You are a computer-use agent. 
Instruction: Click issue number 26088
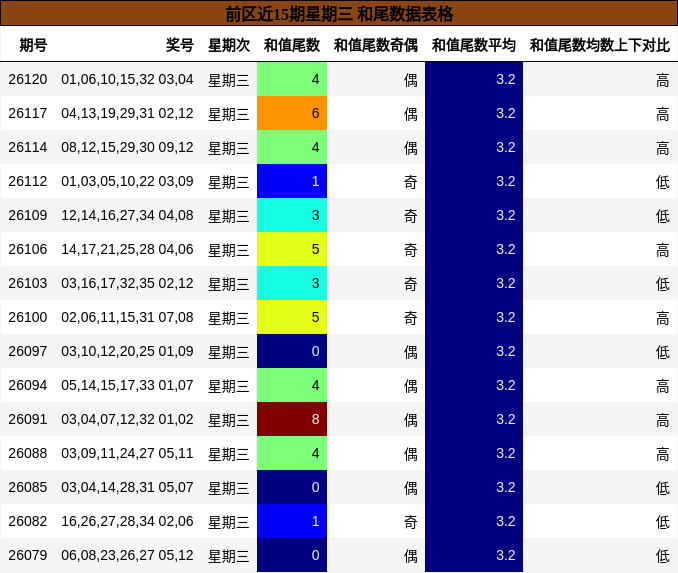(28, 453)
